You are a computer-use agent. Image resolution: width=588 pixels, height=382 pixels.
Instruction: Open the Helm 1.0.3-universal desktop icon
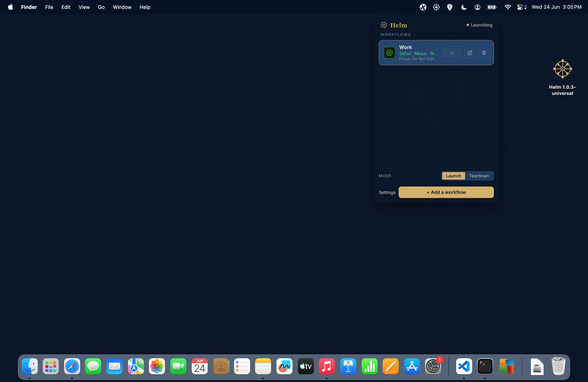point(562,77)
